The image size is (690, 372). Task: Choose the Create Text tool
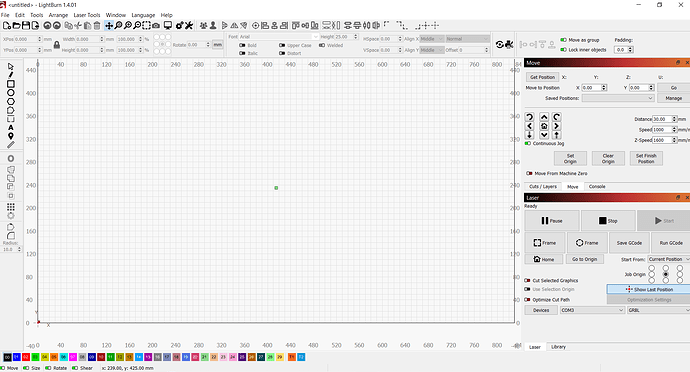[x=11, y=128]
